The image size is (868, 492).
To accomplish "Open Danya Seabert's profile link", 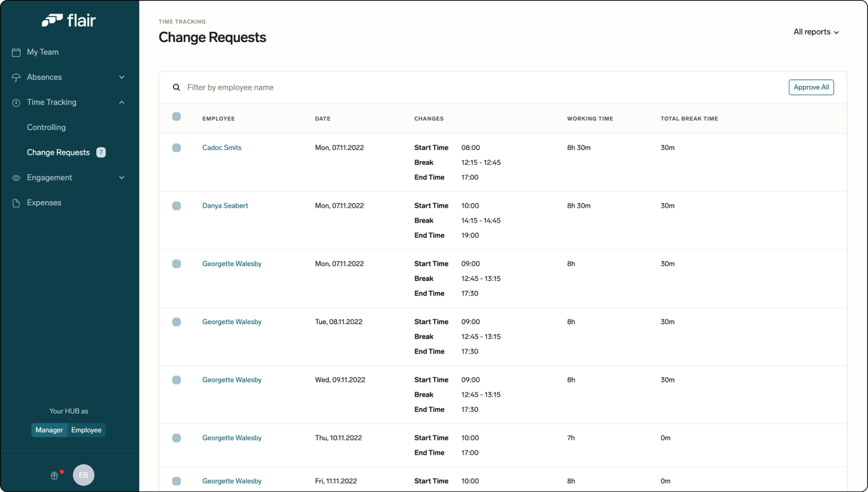I will click(225, 205).
